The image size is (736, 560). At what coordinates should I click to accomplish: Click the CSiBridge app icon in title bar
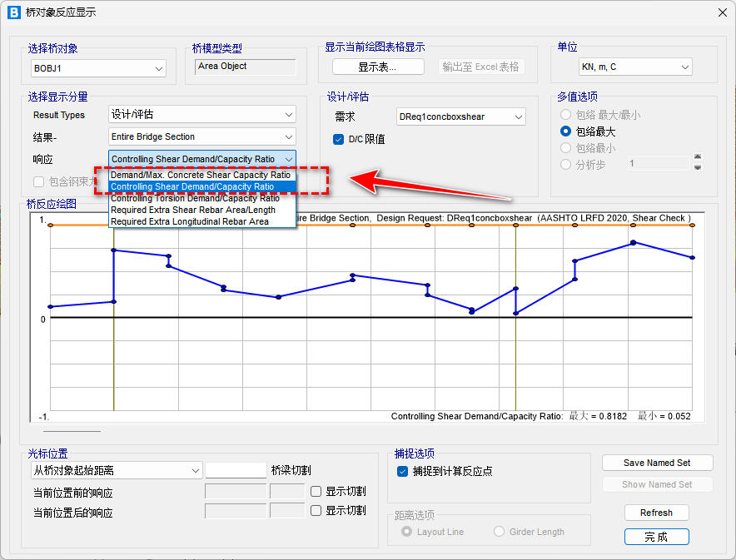(x=13, y=12)
